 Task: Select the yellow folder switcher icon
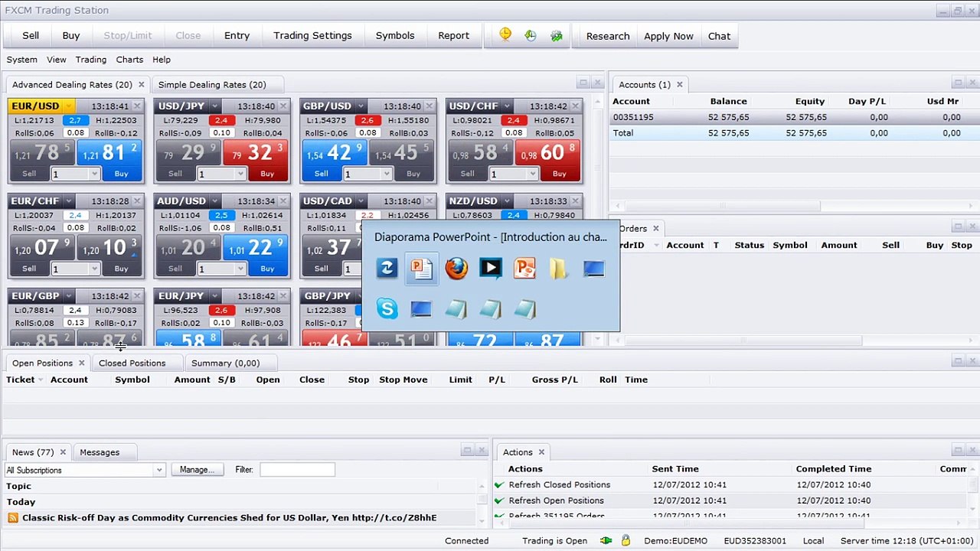558,268
